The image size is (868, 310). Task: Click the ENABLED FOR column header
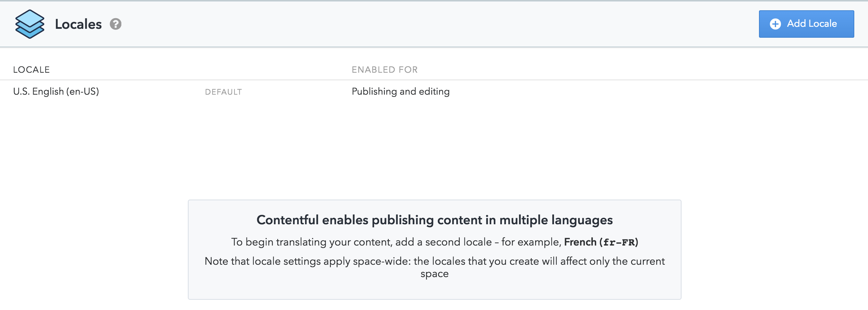tap(385, 70)
